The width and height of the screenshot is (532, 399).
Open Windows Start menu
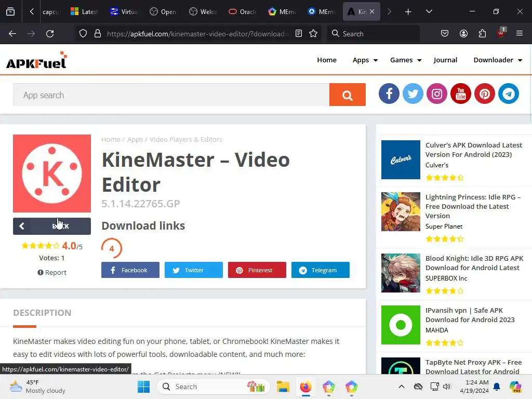click(x=143, y=387)
